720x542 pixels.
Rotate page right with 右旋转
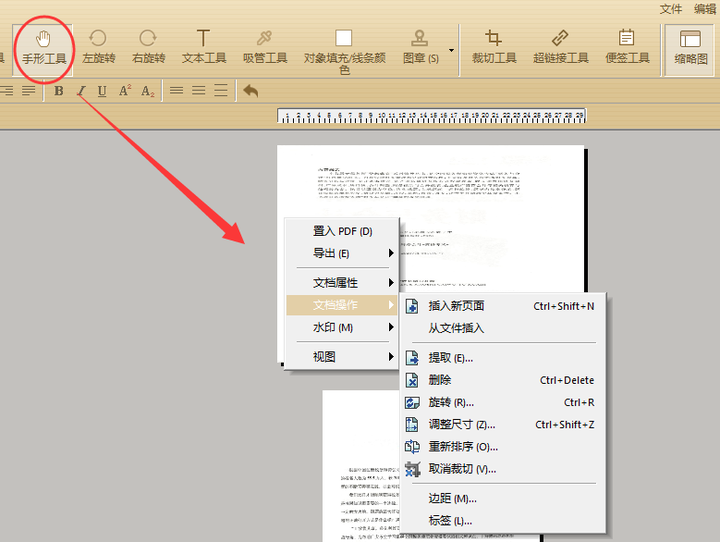148,47
